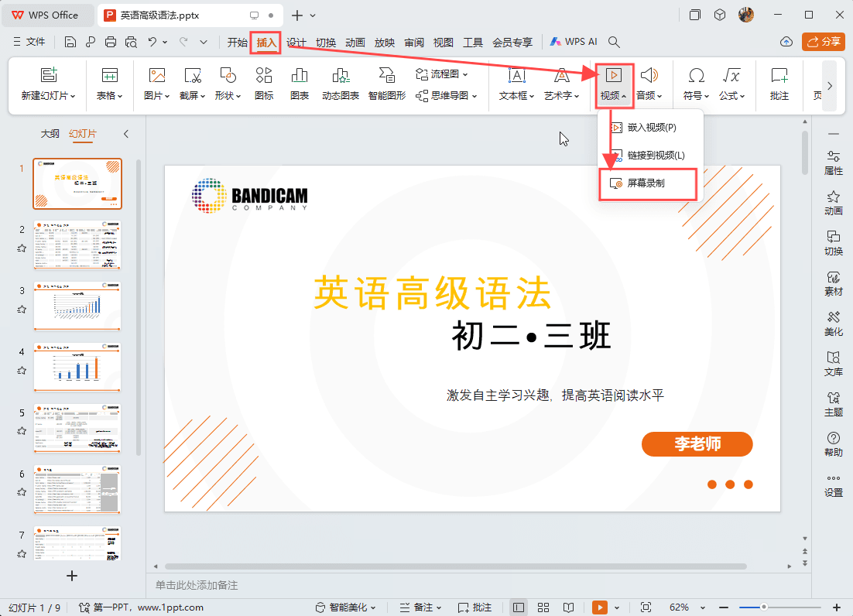Screen dimensions: 853x616
Task: Switch to the 放映 ribbon tab
Action: click(x=385, y=43)
